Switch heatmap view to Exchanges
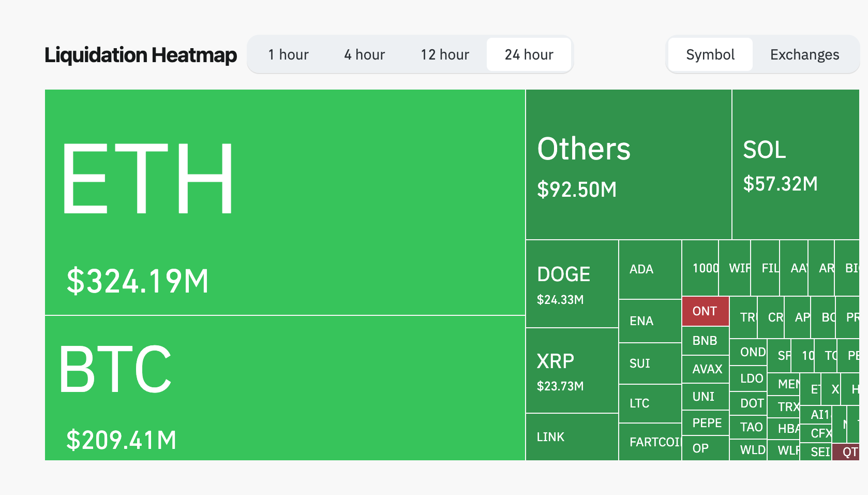Image resolution: width=868 pixels, height=495 pixels. click(804, 54)
